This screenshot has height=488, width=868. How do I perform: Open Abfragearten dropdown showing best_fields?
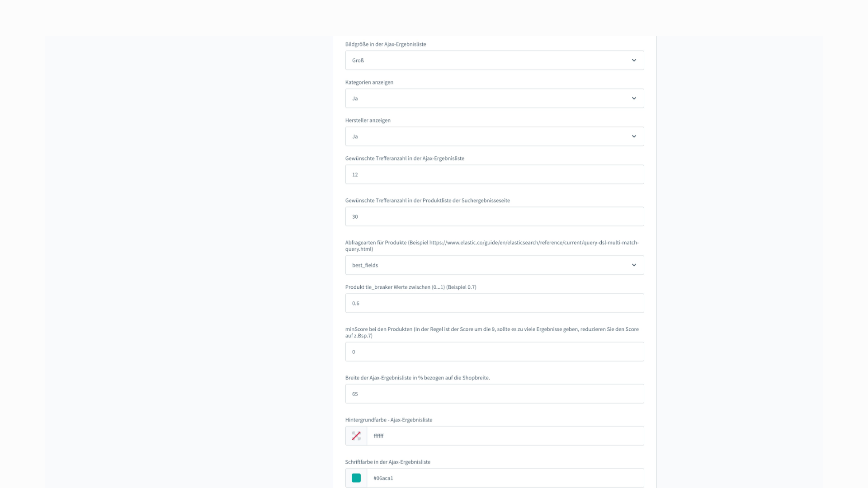coord(488,265)
